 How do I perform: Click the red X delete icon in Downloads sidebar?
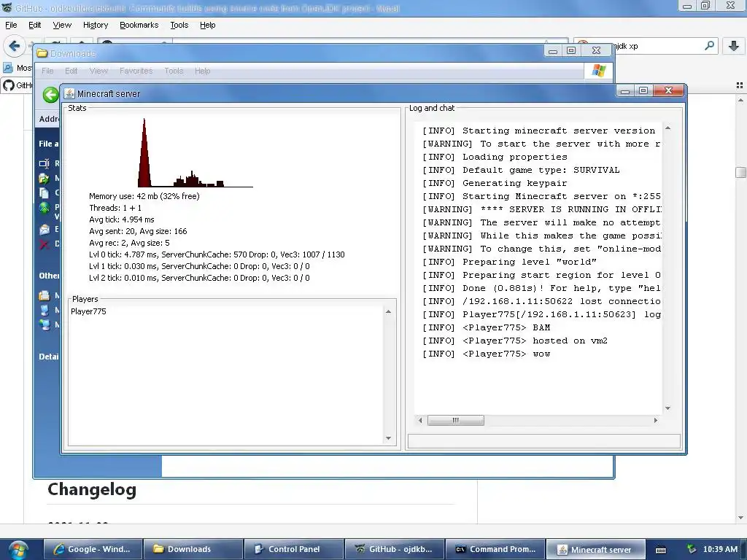tap(44, 244)
